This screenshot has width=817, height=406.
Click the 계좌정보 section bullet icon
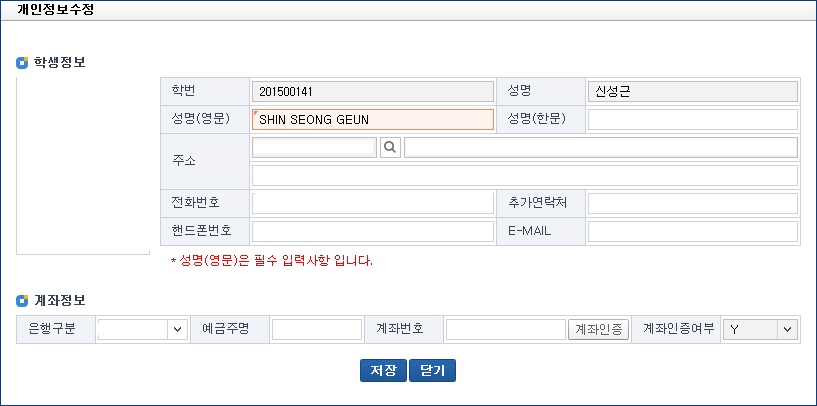tap(22, 301)
